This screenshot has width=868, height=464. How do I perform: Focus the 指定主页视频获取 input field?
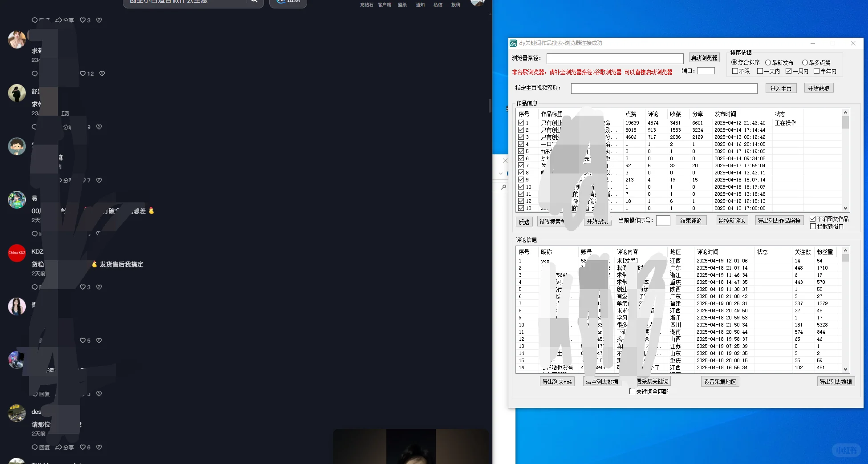tap(664, 89)
